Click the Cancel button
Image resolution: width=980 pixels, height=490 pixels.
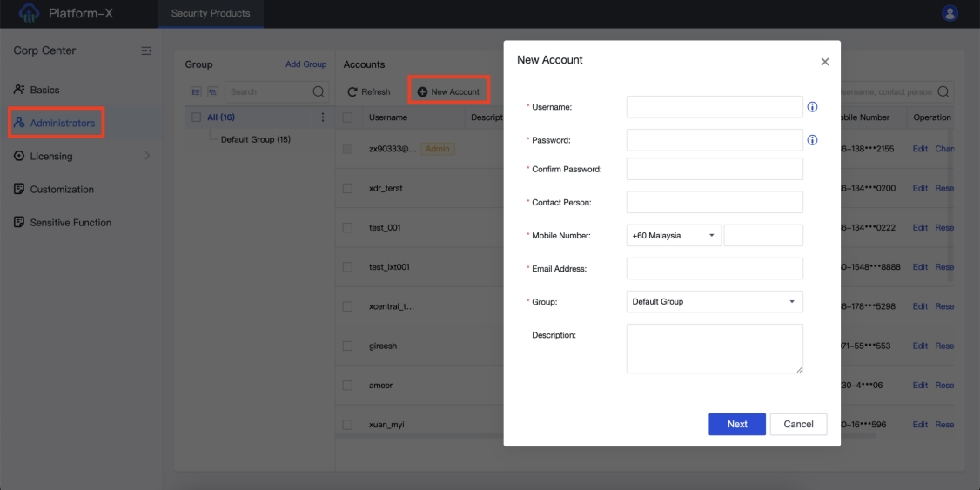coord(798,424)
